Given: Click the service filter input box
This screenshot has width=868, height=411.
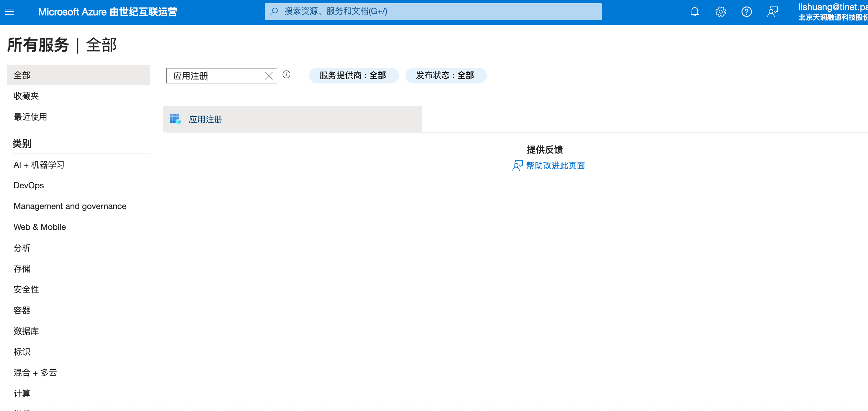Looking at the screenshot, I should point(216,76).
